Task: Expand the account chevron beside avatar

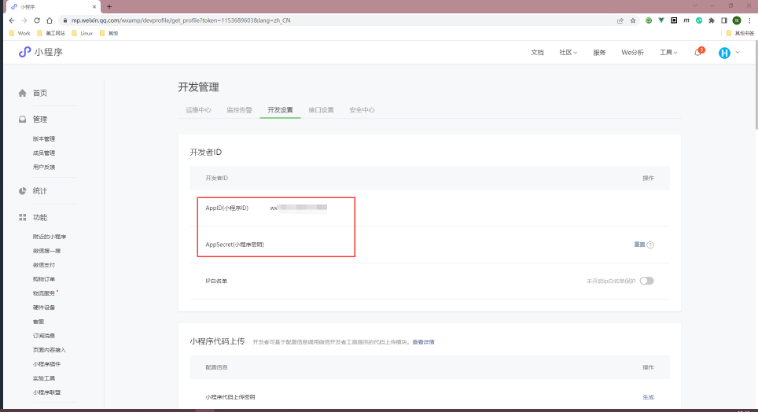Action: (738, 52)
